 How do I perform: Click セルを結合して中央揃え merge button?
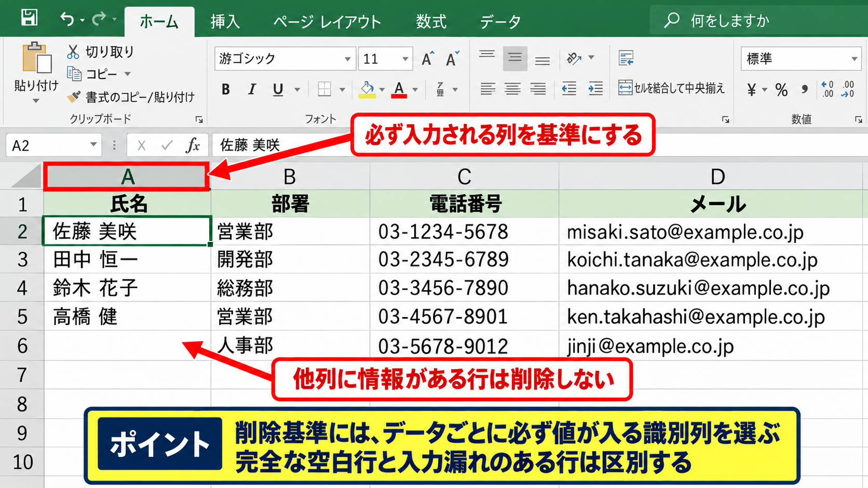click(671, 88)
